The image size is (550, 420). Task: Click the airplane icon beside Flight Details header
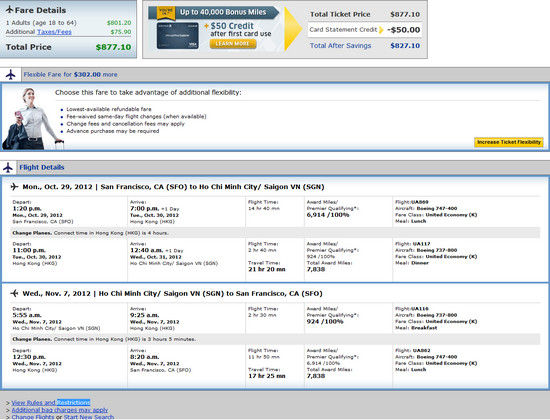[x=8, y=168]
